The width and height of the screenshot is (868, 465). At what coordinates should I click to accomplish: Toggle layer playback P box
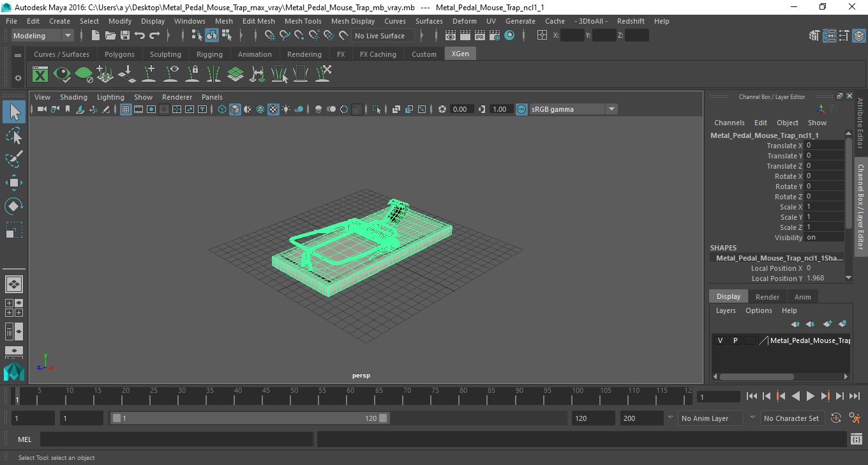735,340
